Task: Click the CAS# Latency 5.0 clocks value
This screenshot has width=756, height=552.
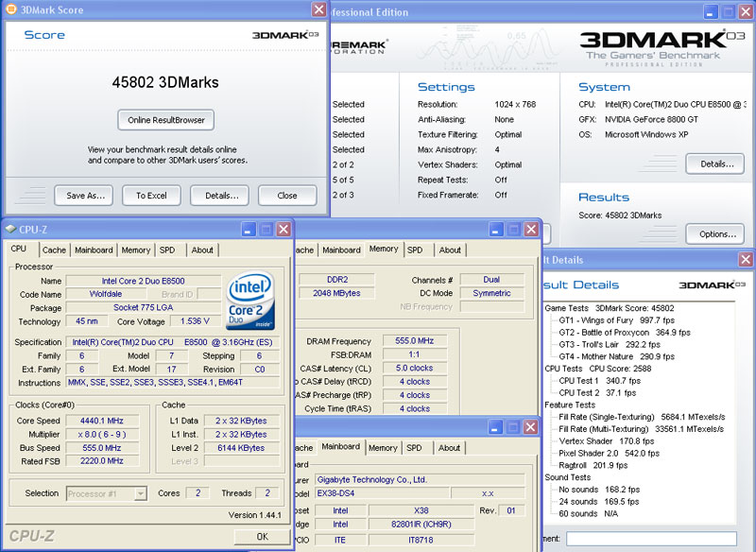Action: (415, 368)
